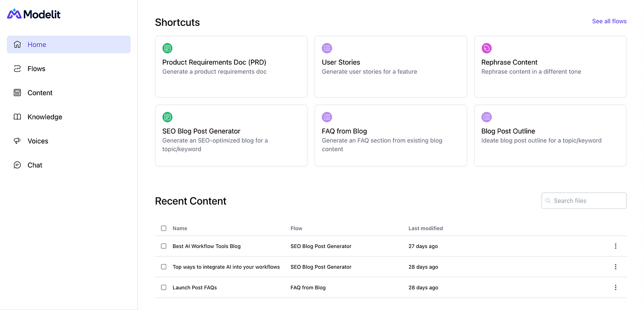Check the Best AI Workflow Tools Blog row

pyautogui.click(x=164, y=246)
